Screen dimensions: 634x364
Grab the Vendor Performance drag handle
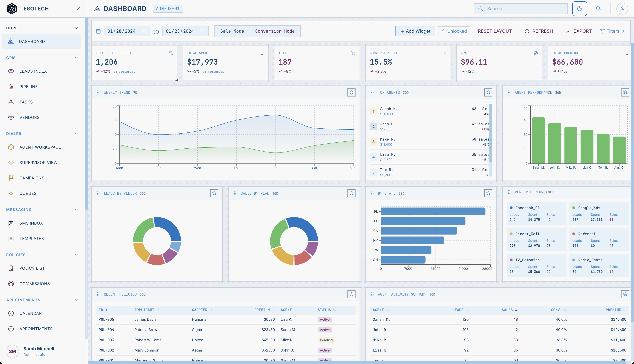coord(509,192)
